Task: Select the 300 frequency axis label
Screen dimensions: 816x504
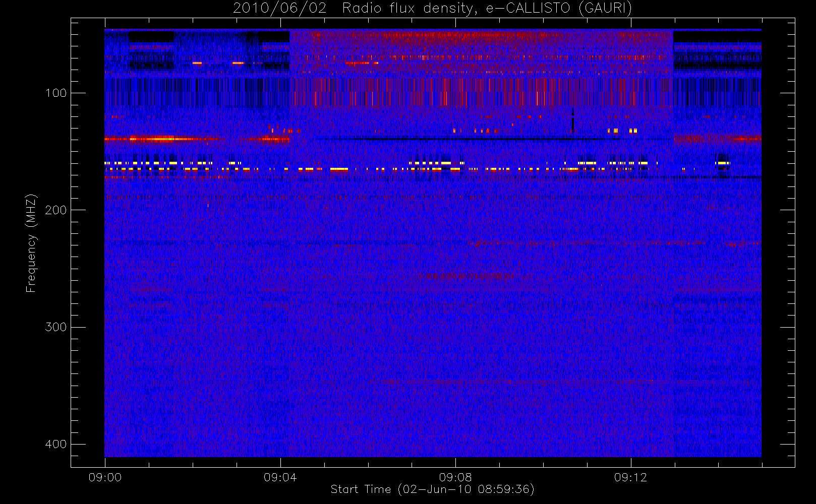Action: click(x=56, y=327)
